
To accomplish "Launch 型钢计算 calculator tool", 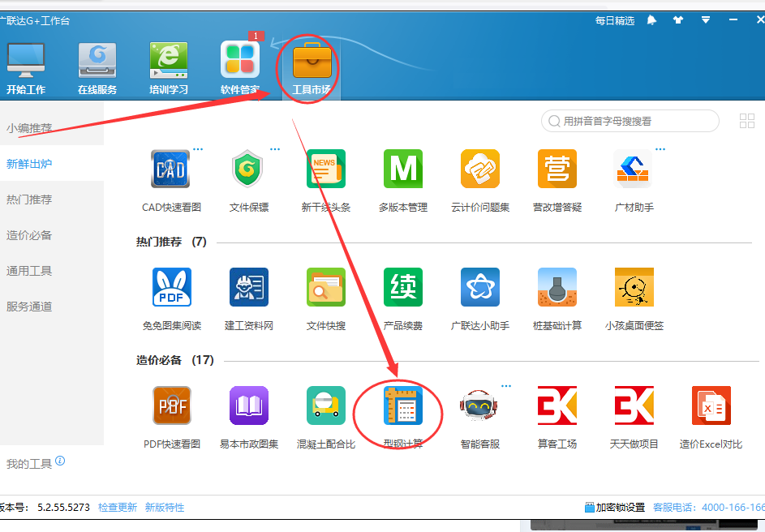I will click(x=403, y=405).
